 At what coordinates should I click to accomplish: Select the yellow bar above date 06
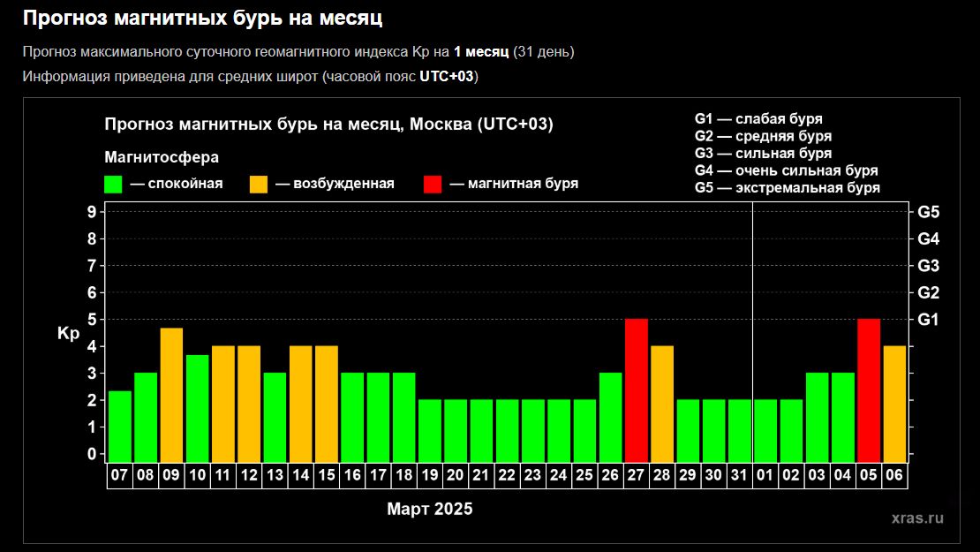[894, 403]
